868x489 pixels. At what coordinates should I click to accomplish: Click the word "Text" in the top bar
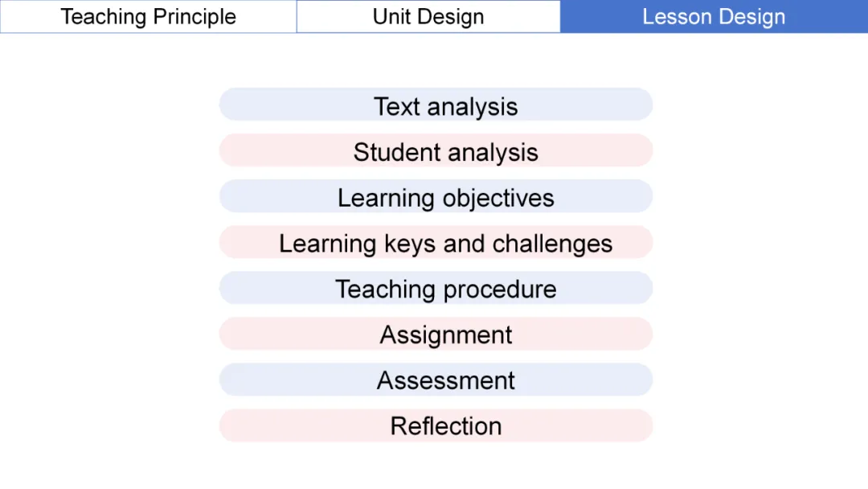click(397, 106)
